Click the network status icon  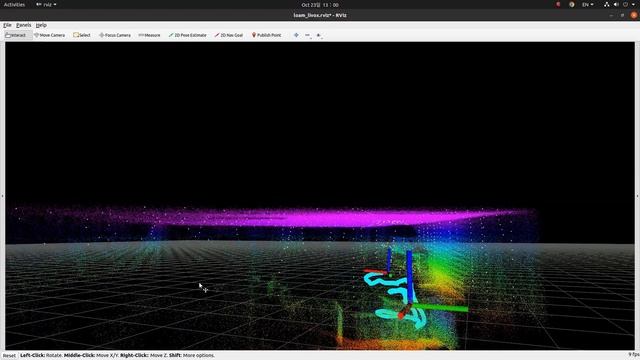pyautogui.click(x=607, y=4)
